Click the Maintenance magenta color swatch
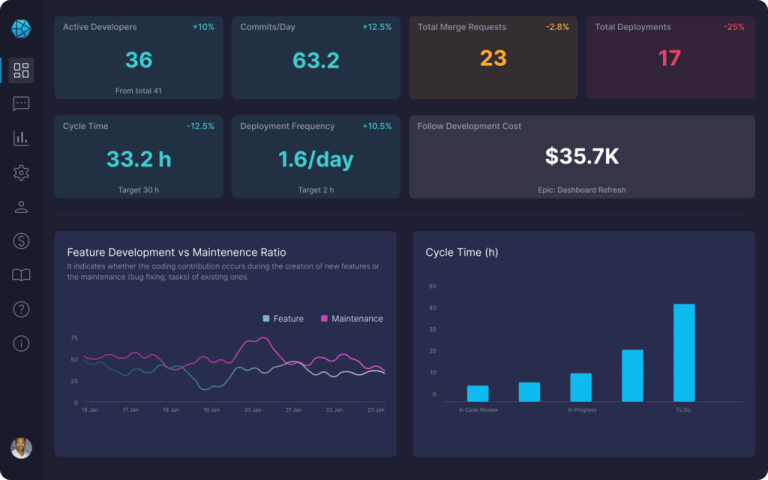Screen dimensions: 768x480 (324, 319)
